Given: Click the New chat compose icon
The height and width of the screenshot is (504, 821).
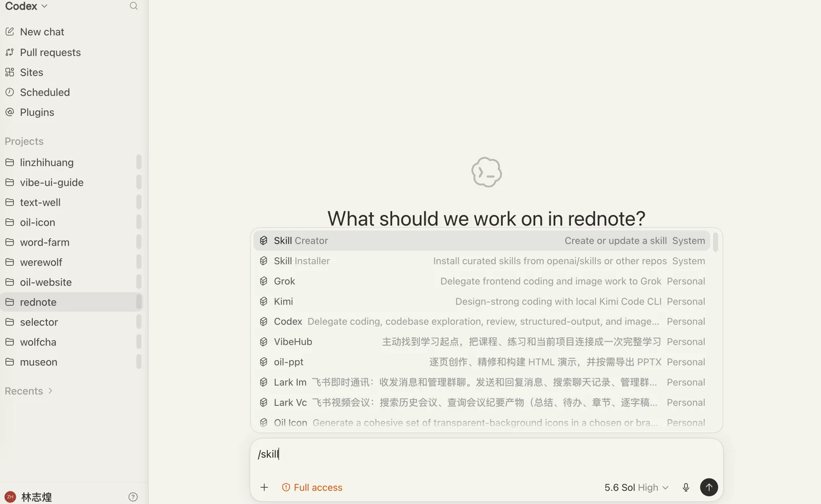Looking at the screenshot, I should [10, 32].
